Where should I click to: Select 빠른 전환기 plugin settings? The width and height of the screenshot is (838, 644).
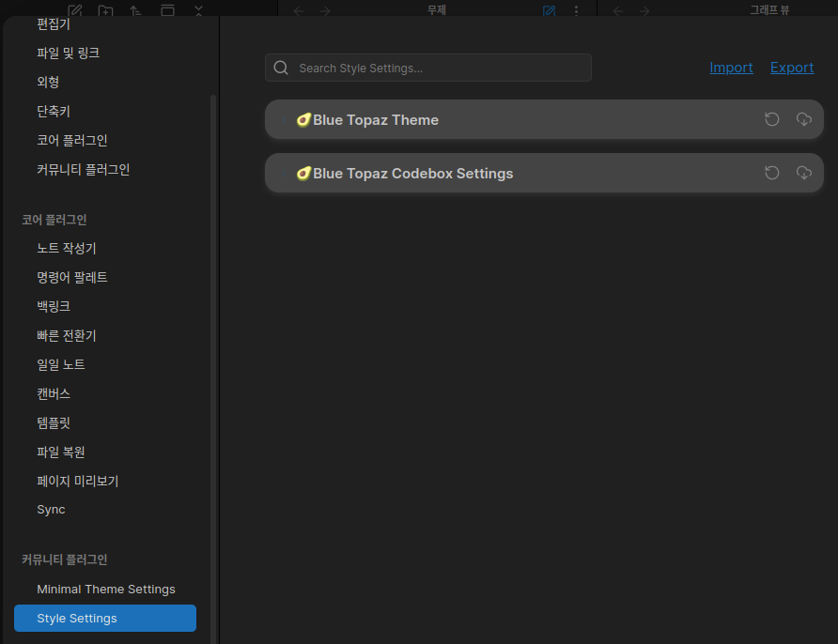pos(105,335)
